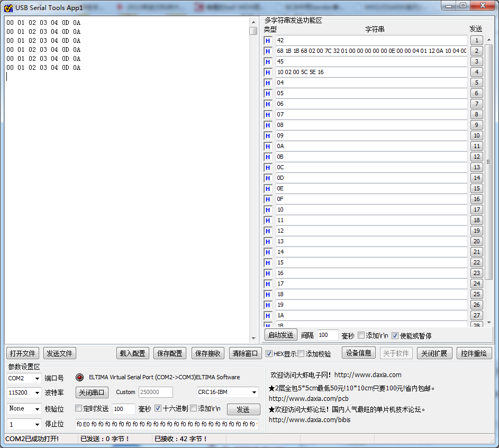This screenshot has height=448, width=499.
Task: Click scroll down arrow of multi-string list
Action: [x=489, y=322]
